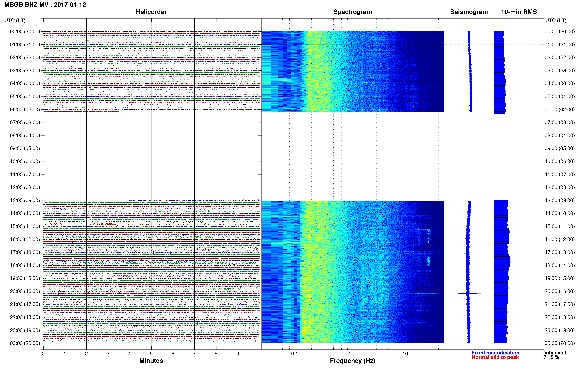Click left time label '20:00 (16:00)'

coord(25,291)
